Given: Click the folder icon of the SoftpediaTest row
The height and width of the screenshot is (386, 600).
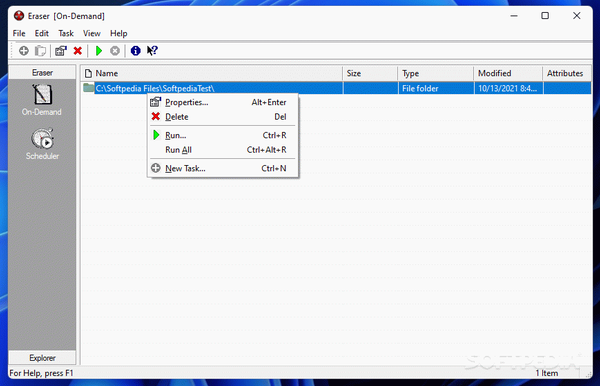Looking at the screenshot, I should coord(89,88).
